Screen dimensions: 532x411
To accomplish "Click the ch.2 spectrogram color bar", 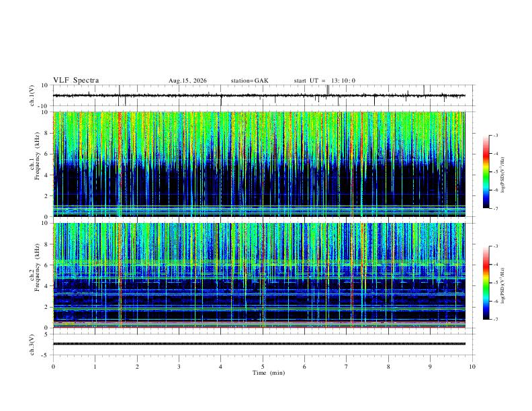I will [486, 283].
